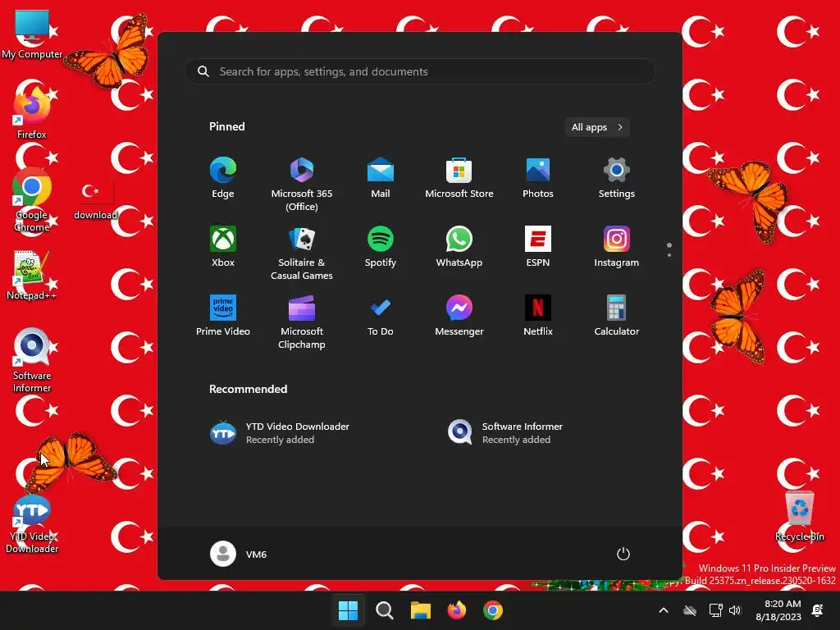
Task: Select My Computer desktop icon
Action: [x=32, y=33]
